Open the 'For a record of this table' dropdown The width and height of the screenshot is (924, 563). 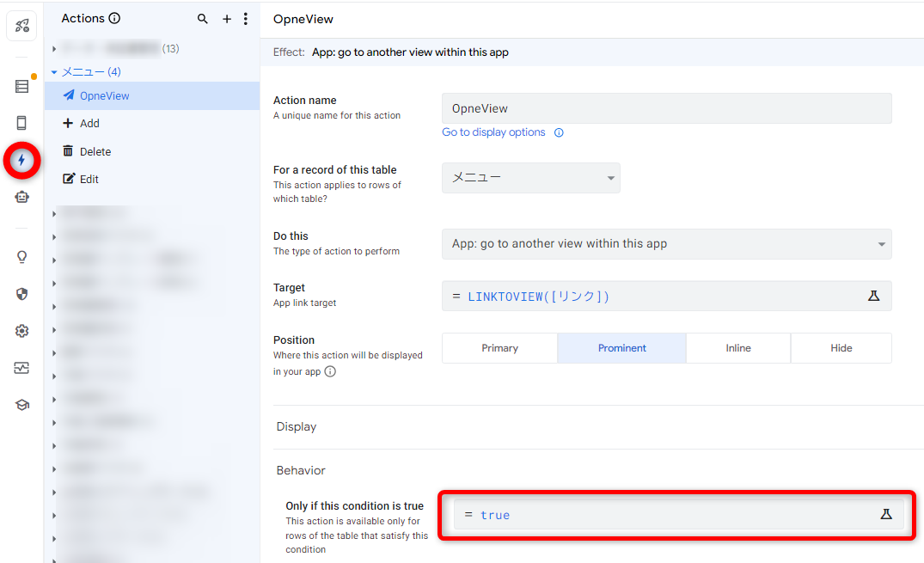530,178
